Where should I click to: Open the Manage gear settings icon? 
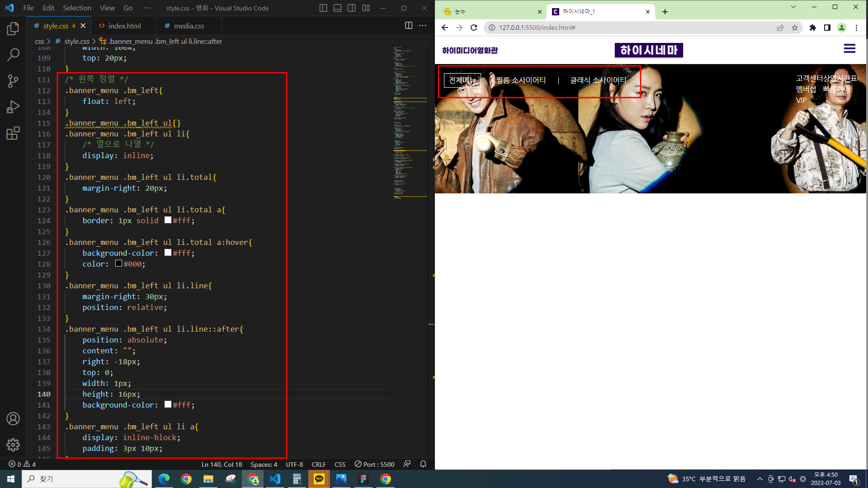[x=13, y=445]
